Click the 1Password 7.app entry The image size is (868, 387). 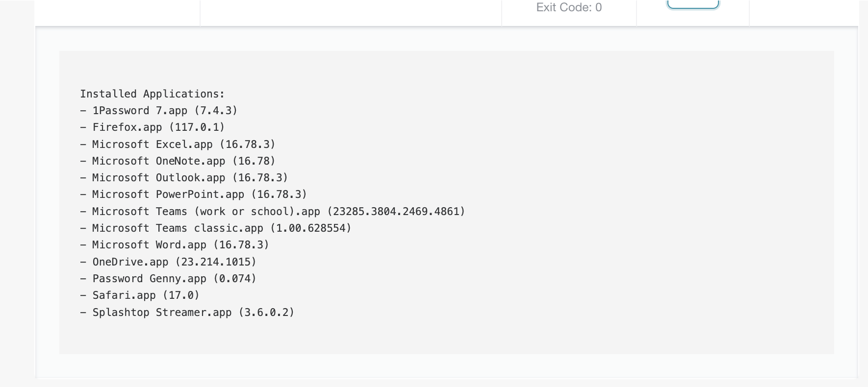tap(140, 111)
